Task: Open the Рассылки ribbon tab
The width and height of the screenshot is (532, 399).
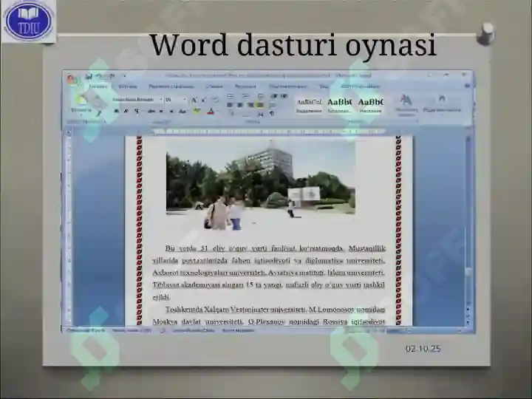Action: pyautogui.click(x=245, y=86)
